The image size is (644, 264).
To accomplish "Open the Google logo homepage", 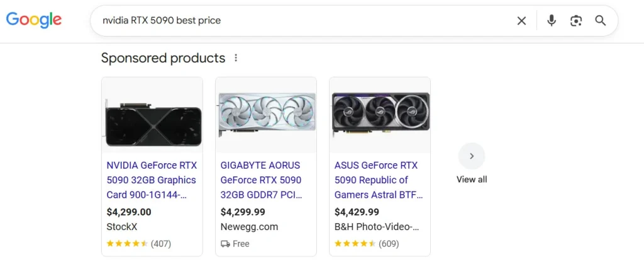I will point(34,20).
